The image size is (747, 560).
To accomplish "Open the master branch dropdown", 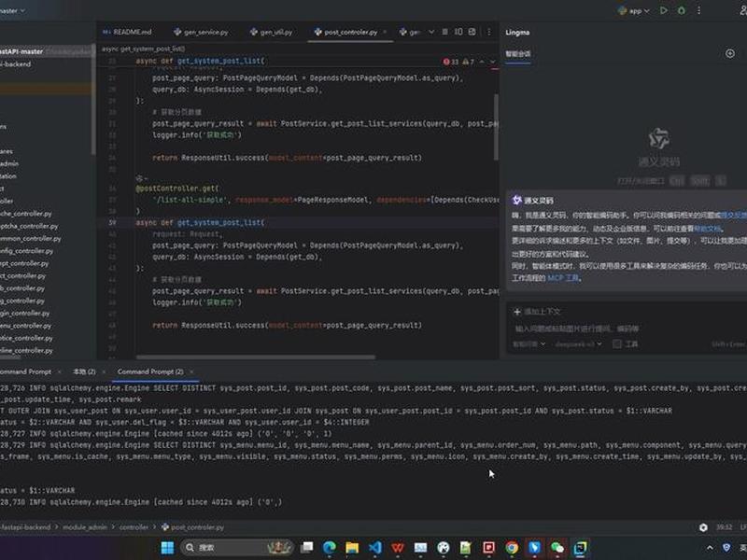I will [x=12, y=10].
